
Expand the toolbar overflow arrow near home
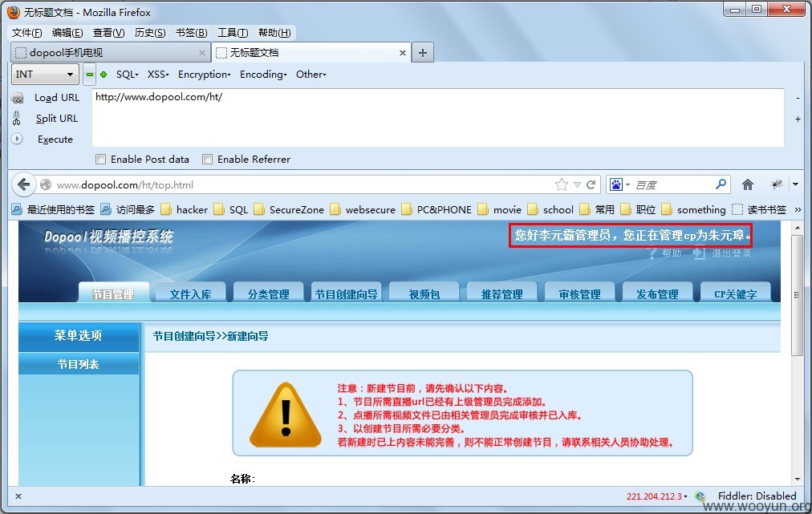pyautogui.click(x=795, y=184)
